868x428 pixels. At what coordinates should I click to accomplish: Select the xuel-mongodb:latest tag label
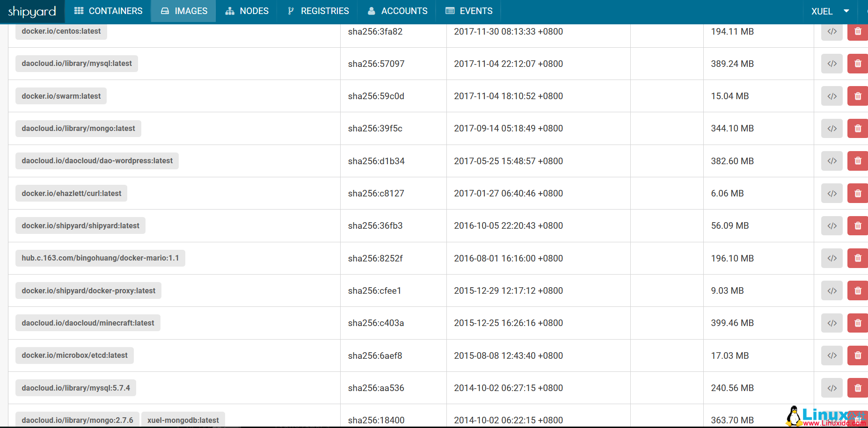pyautogui.click(x=183, y=420)
